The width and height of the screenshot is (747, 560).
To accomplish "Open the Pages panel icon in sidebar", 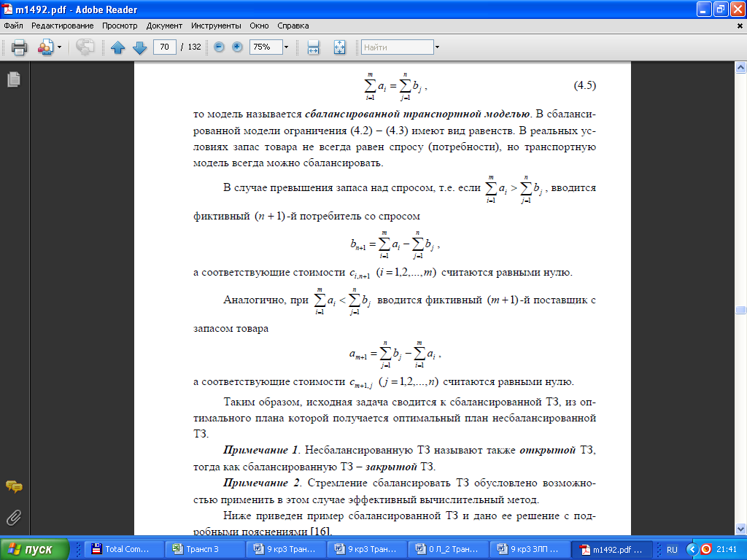I will click(x=14, y=79).
